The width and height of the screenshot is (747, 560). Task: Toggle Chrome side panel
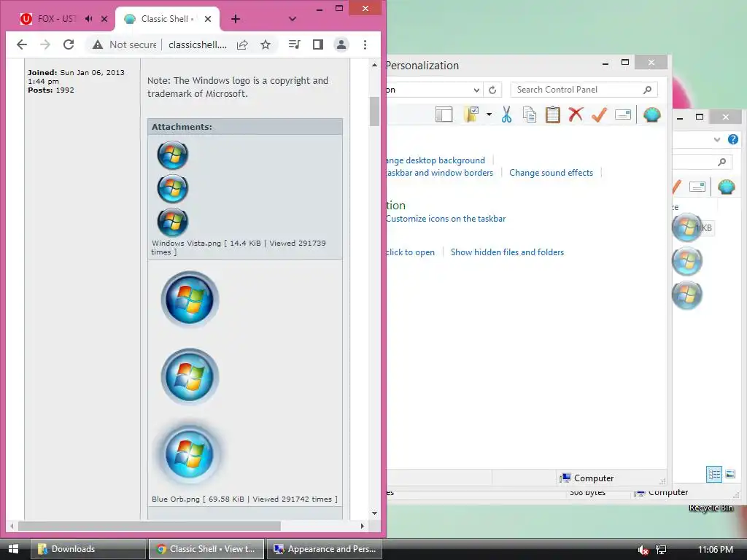(x=318, y=44)
